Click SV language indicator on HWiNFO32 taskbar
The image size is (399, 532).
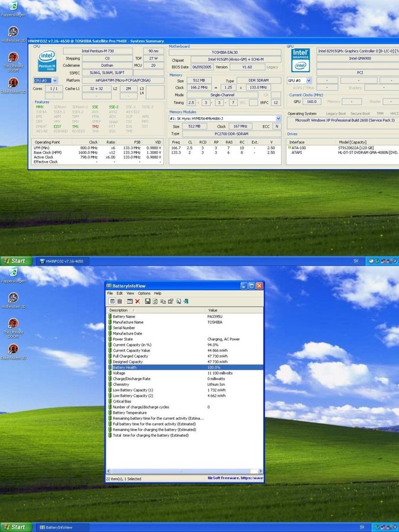tap(356, 261)
